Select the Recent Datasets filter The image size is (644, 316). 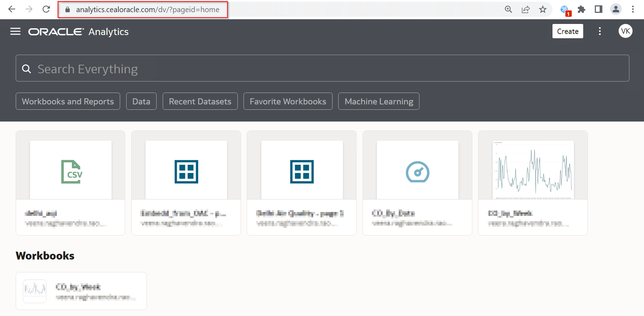(200, 101)
